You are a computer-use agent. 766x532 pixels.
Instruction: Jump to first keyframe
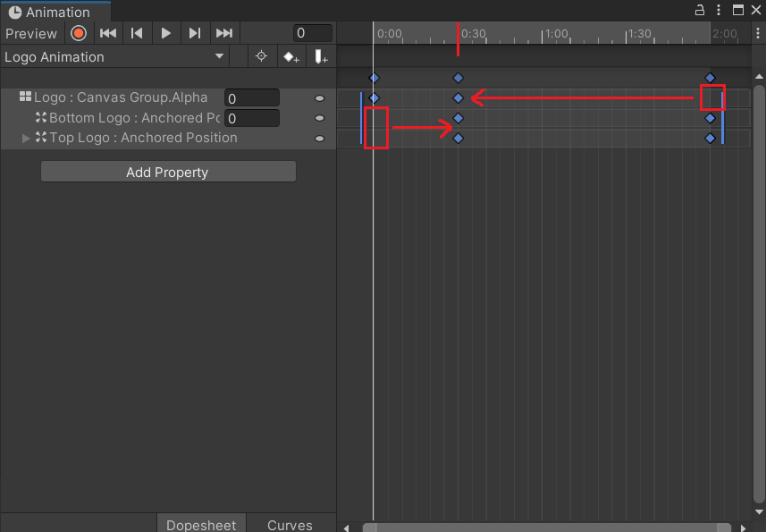coord(108,33)
